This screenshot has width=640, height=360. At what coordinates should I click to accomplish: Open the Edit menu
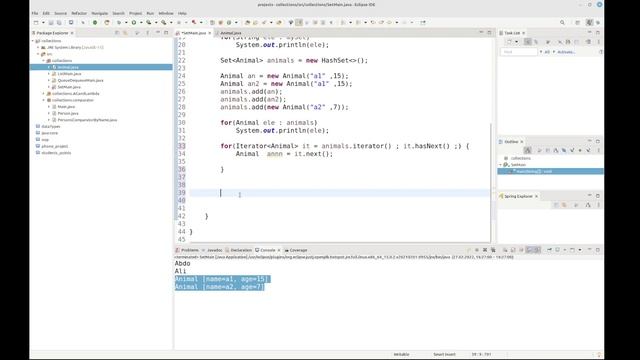pos(46,13)
